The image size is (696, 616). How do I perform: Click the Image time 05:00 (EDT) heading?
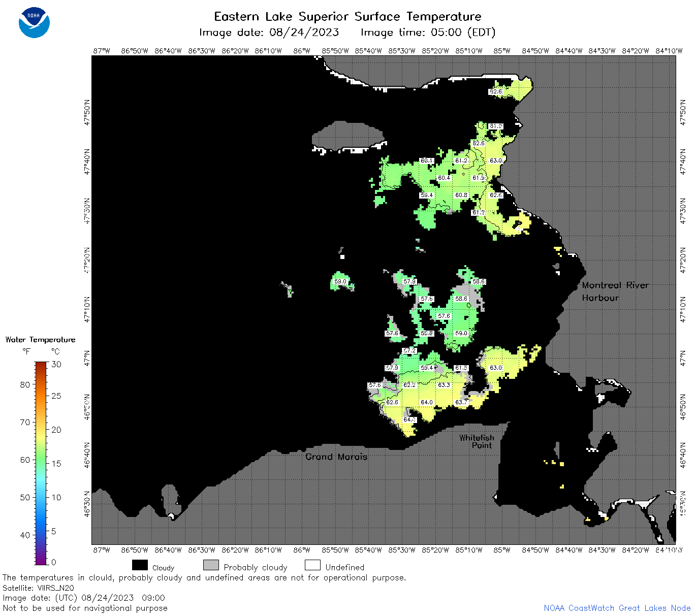click(x=428, y=33)
